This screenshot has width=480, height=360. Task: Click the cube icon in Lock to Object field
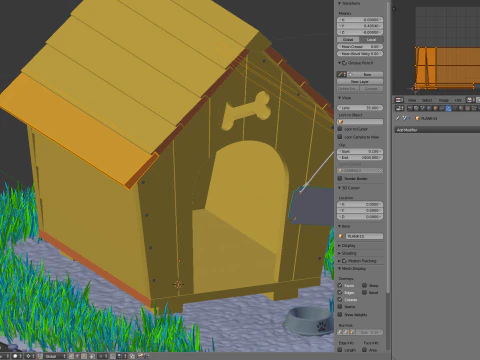340,122
